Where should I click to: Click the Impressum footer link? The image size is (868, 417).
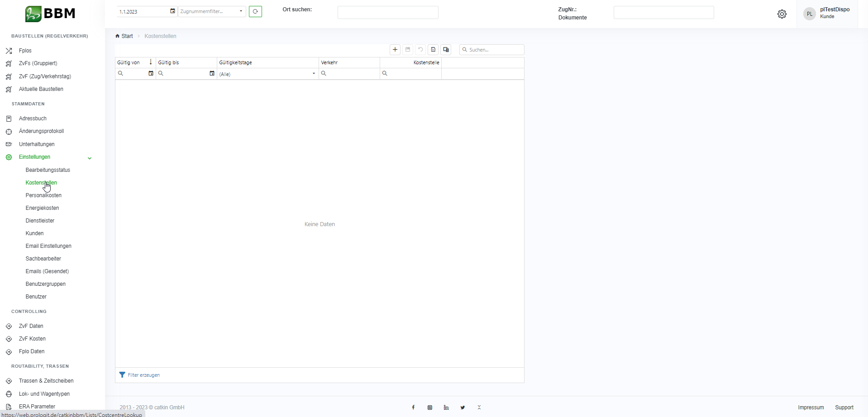(811, 408)
